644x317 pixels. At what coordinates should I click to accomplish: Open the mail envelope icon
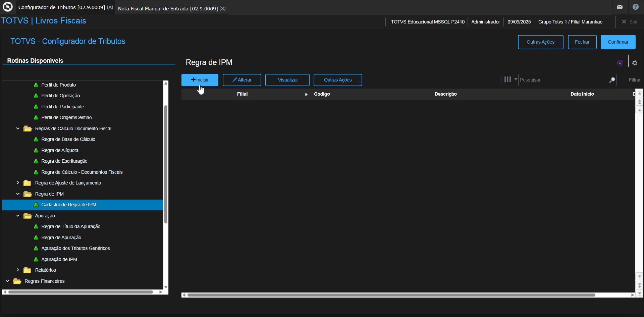[620, 7]
